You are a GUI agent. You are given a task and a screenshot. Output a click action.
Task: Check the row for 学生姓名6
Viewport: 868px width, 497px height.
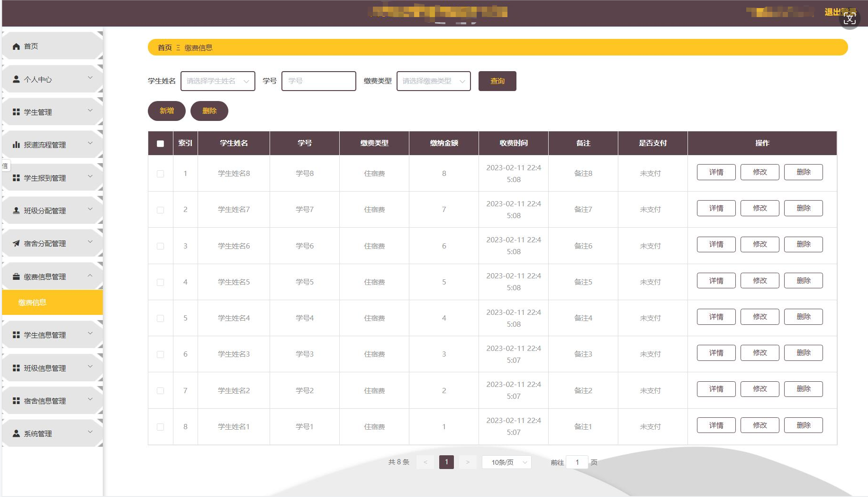(161, 246)
